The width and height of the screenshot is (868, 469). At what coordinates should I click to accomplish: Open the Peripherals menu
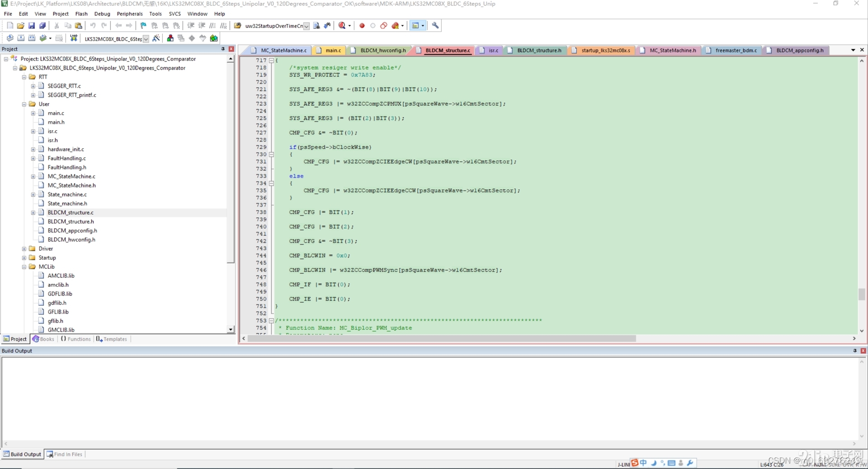130,14
